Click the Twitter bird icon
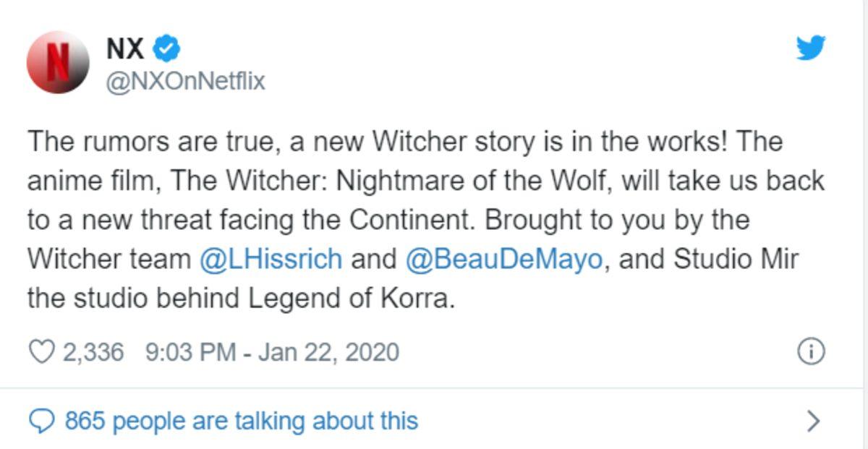This screenshot has height=449, width=868. [x=812, y=48]
